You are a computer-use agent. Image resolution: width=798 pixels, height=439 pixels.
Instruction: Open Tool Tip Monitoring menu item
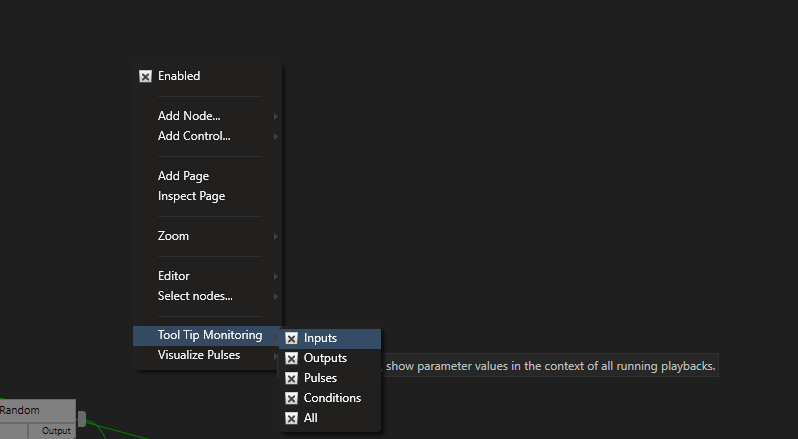tap(206, 335)
